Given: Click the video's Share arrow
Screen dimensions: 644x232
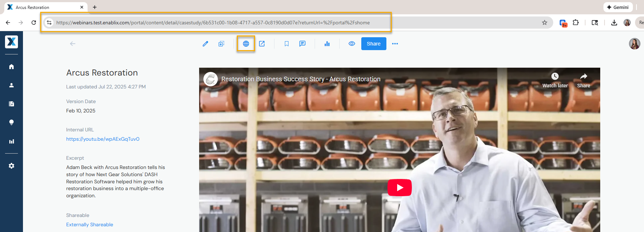Looking at the screenshot, I should pos(584,81).
